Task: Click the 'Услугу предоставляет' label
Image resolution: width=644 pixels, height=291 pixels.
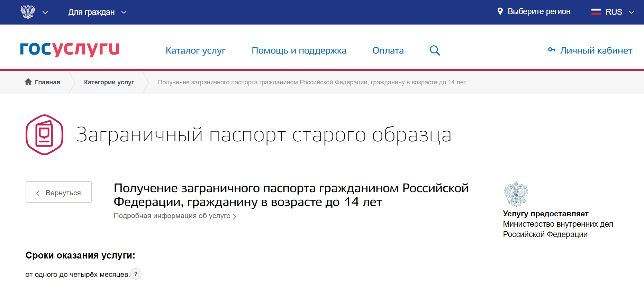Action: tap(546, 214)
